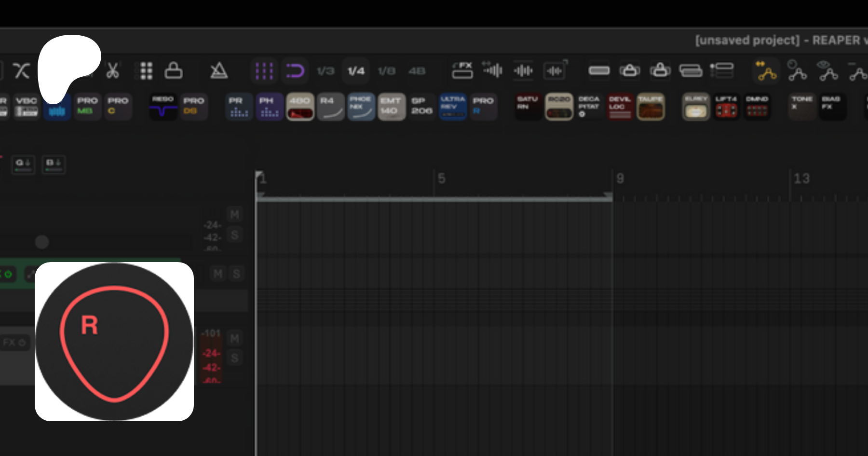Toggle the metronome icon
Screen dimensions: 868x456
tap(218, 71)
